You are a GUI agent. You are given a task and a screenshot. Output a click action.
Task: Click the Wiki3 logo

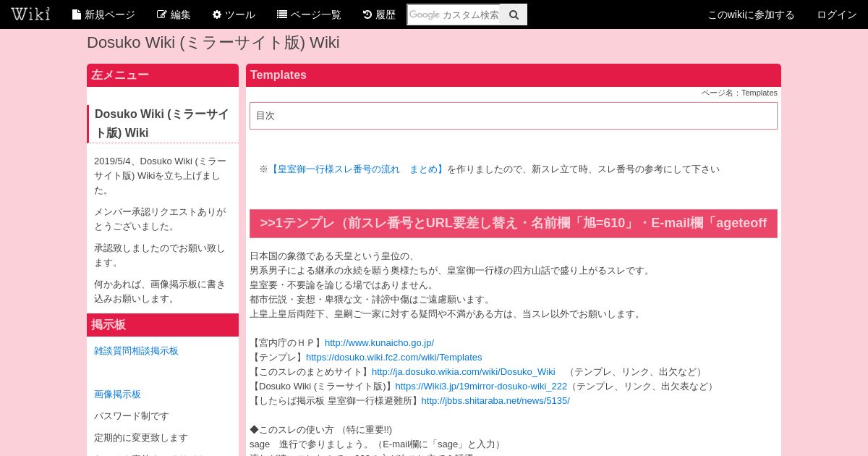click(30, 14)
